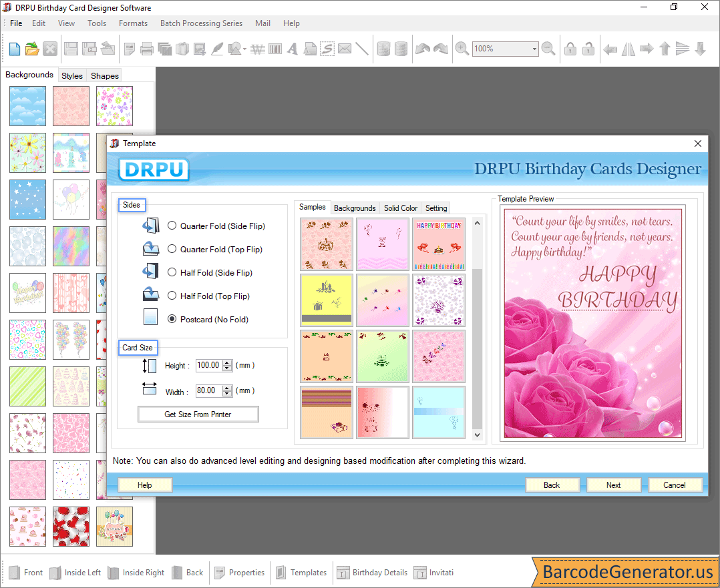The height and width of the screenshot is (588, 720).
Task: Click the Print toolbar icon
Action: pos(146,49)
